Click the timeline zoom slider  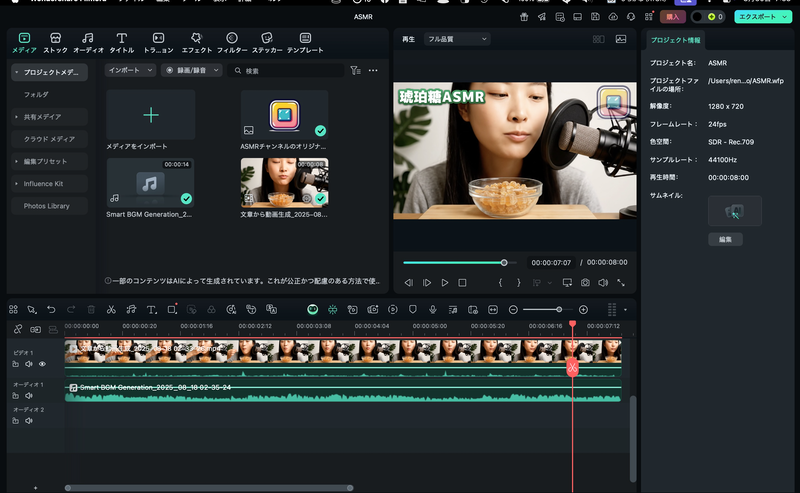click(x=548, y=310)
